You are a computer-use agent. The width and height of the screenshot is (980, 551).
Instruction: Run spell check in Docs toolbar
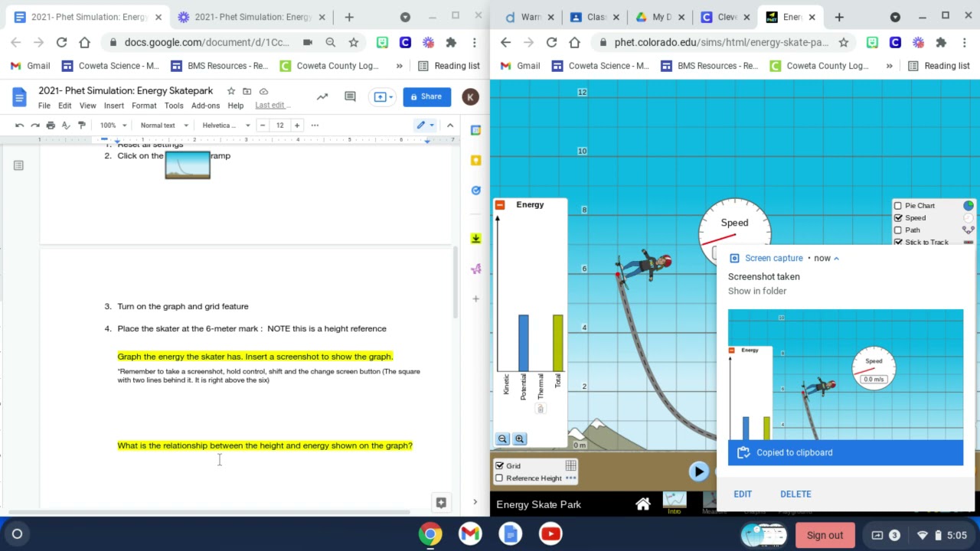[x=66, y=125]
